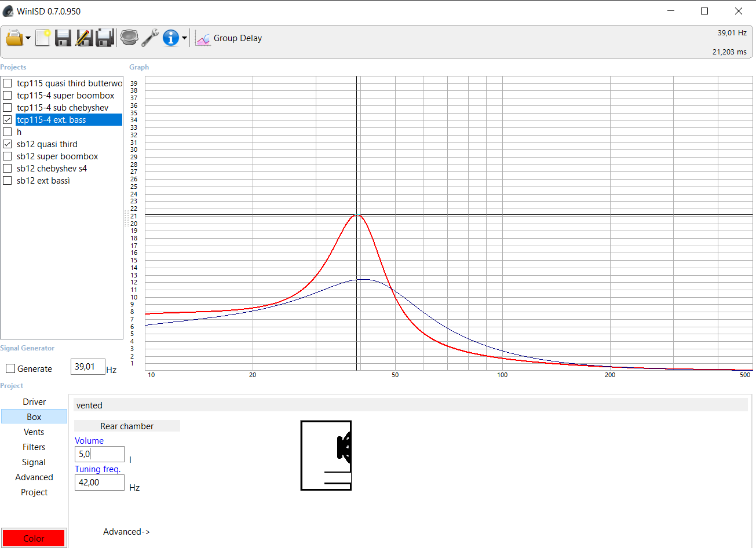This screenshot has height=548, width=756.
Task: Click the Volume input field
Action: point(100,454)
